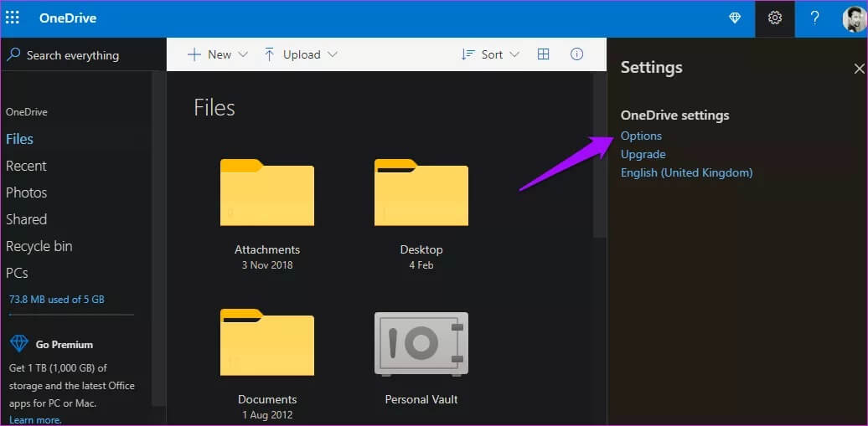The width and height of the screenshot is (868, 426).
Task: Click the Files page heading
Action: [x=214, y=107]
